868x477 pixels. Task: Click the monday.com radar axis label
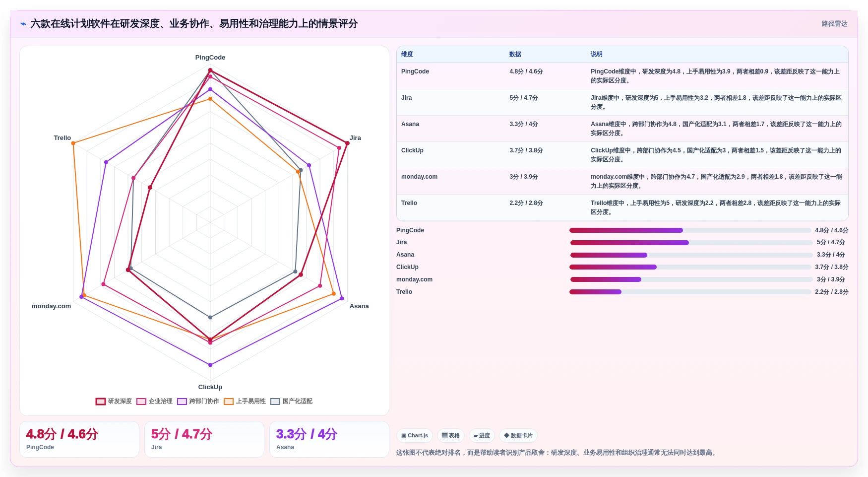[x=52, y=306]
